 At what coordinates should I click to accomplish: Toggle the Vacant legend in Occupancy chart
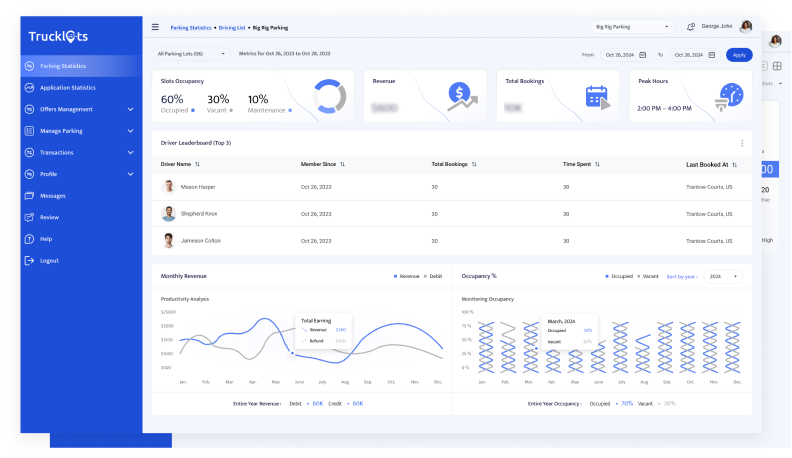pyautogui.click(x=648, y=276)
